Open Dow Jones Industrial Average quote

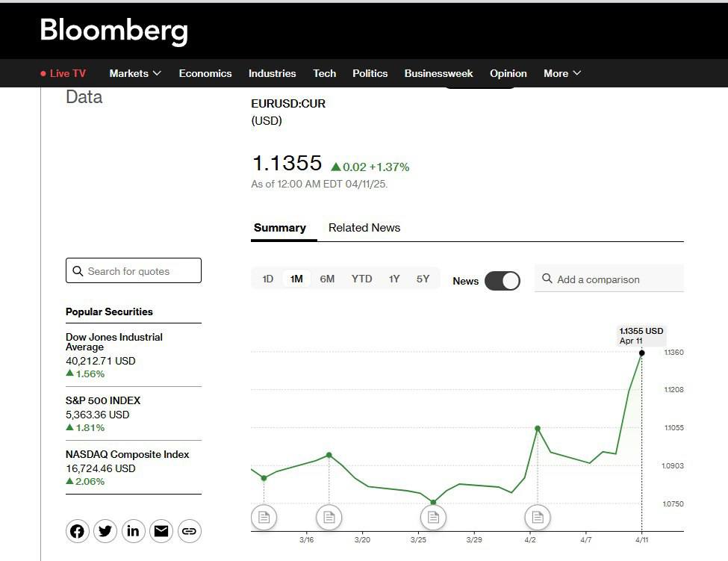tap(113, 342)
